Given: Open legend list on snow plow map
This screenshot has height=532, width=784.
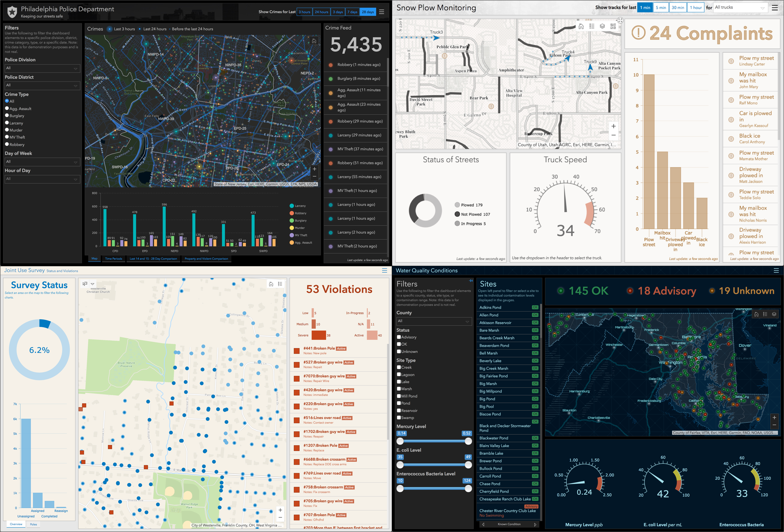Looking at the screenshot, I should (592, 26).
